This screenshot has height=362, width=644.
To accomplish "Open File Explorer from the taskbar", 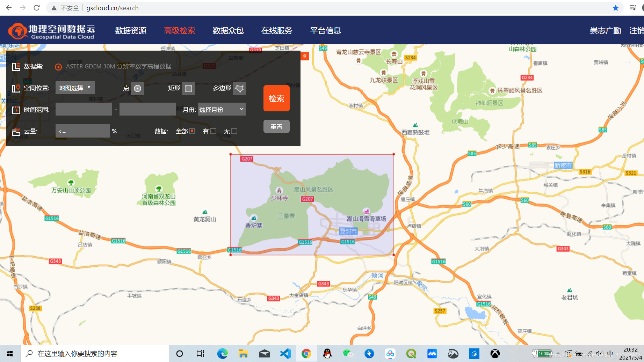I will tap(243, 354).
